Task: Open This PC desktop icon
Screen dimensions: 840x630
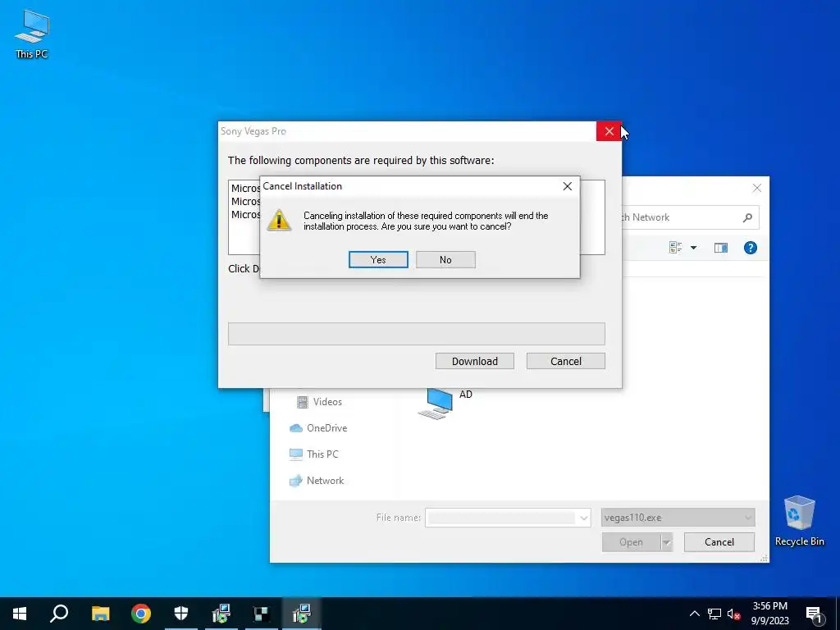Action: click(32, 34)
